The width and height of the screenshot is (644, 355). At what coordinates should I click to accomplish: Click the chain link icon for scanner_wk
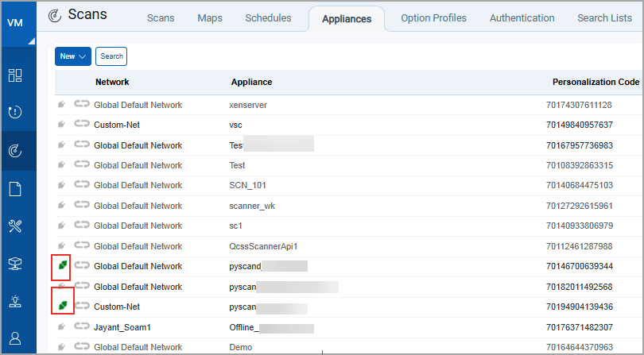pyautogui.click(x=82, y=205)
